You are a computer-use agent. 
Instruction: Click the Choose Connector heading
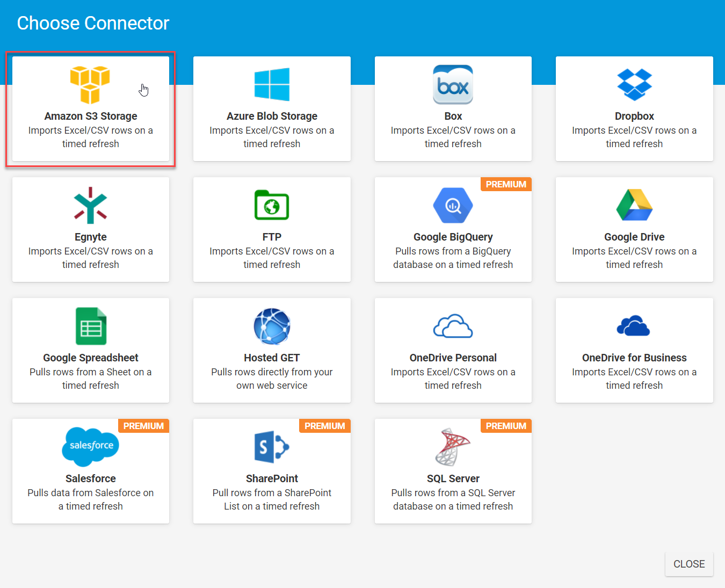point(93,23)
